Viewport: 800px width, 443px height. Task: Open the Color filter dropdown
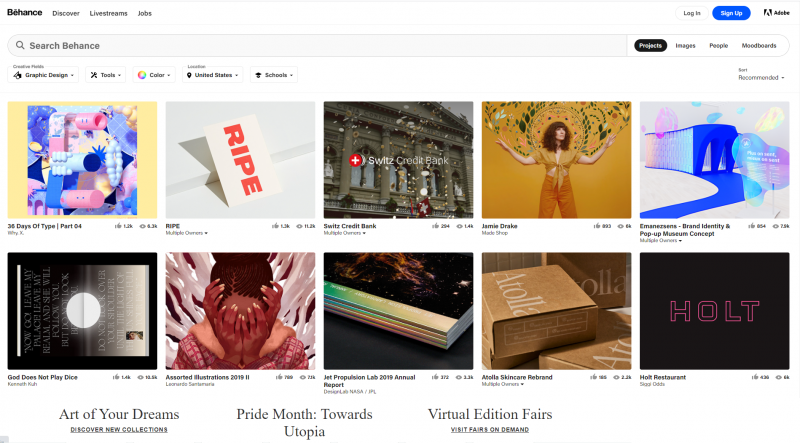tap(154, 75)
